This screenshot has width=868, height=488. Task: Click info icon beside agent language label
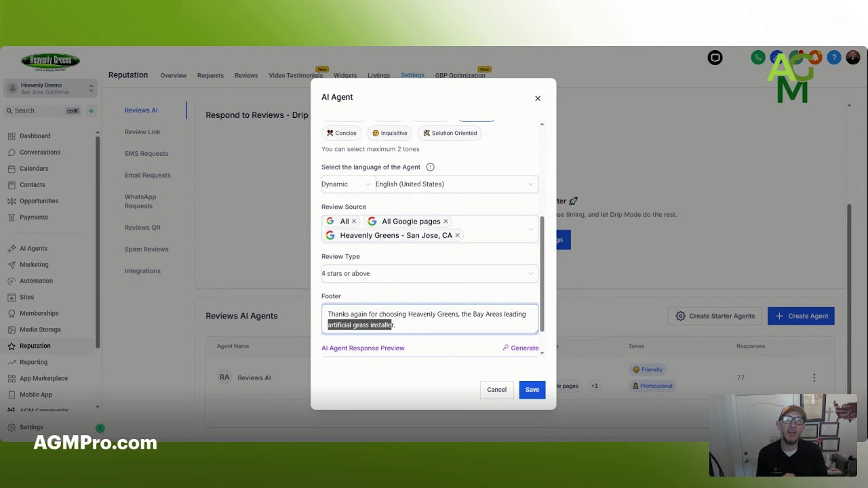[430, 167]
